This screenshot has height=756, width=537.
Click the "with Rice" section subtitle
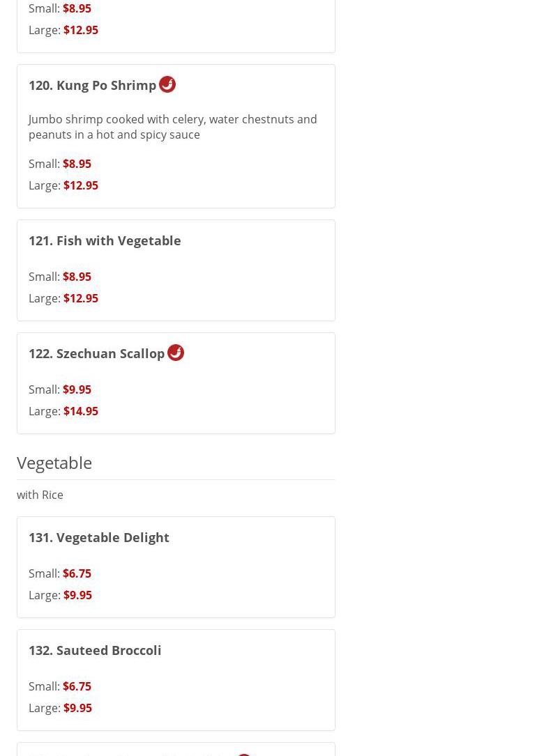[x=40, y=495]
